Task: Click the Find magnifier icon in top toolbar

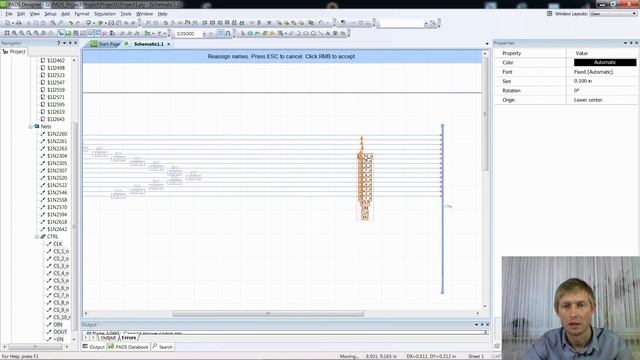Action: pyautogui.click(x=53, y=23)
